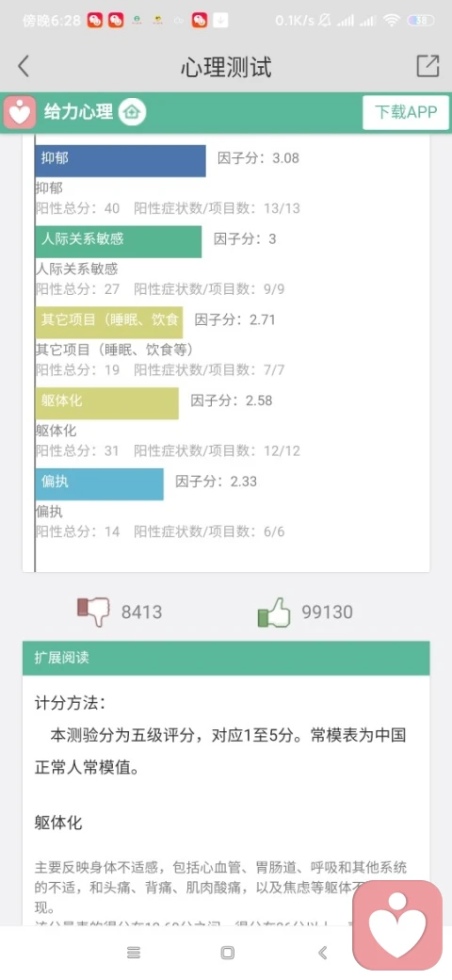Tap Android recent apps menu icon
452x980 pixels.
134,953
